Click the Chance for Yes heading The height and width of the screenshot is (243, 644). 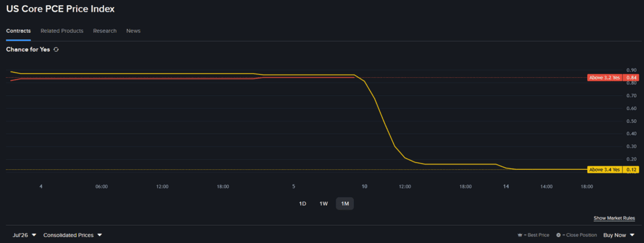[28, 50]
